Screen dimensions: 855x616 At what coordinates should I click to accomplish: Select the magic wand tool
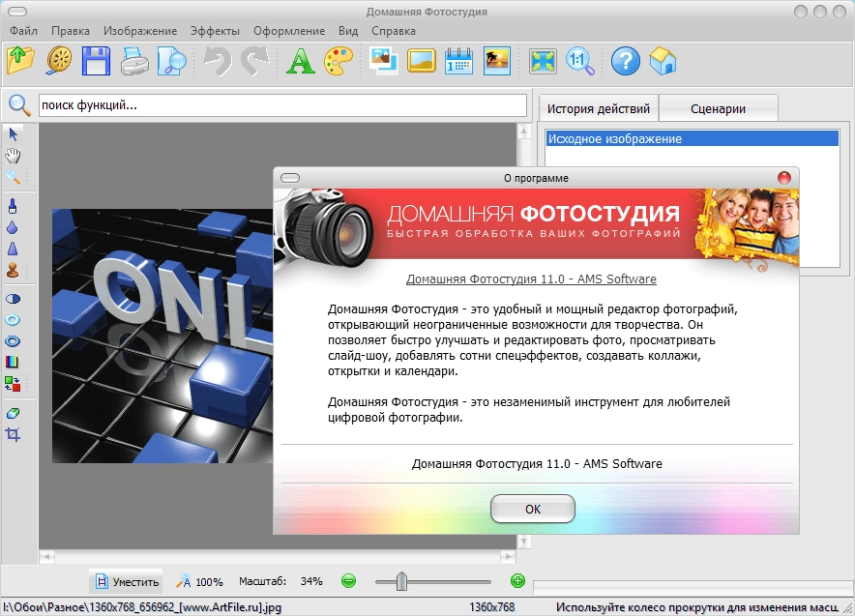tap(14, 177)
